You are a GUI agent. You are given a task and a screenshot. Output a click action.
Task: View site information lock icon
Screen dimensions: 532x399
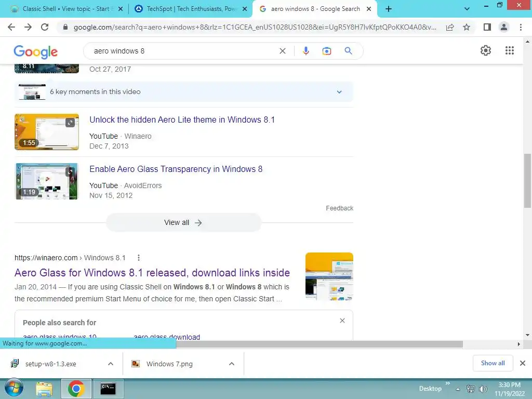click(x=65, y=27)
